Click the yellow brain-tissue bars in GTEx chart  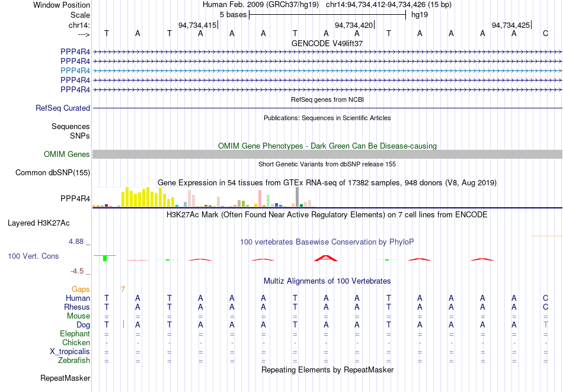point(148,197)
